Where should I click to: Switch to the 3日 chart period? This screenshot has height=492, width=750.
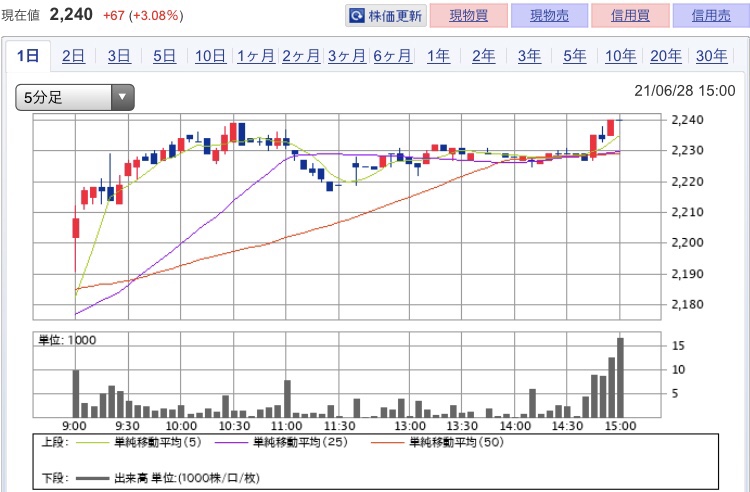coord(119,56)
